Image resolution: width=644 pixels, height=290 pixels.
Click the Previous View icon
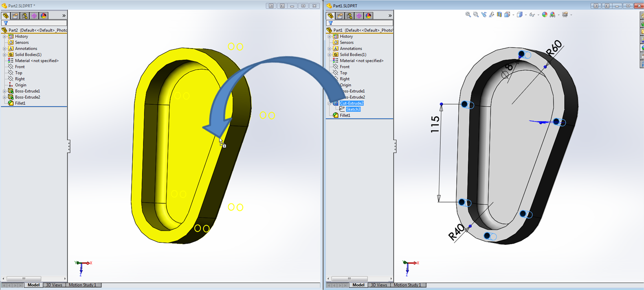tap(484, 15)
